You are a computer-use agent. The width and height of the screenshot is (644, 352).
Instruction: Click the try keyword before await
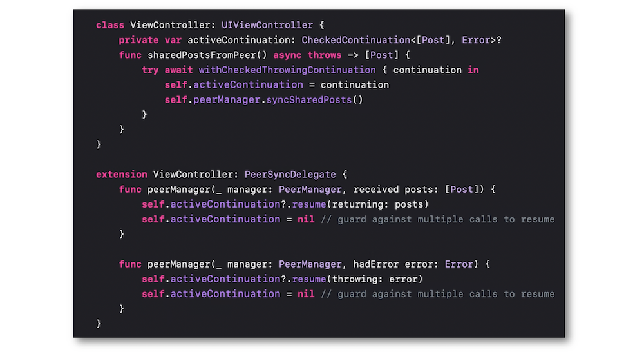pos(150,70)
